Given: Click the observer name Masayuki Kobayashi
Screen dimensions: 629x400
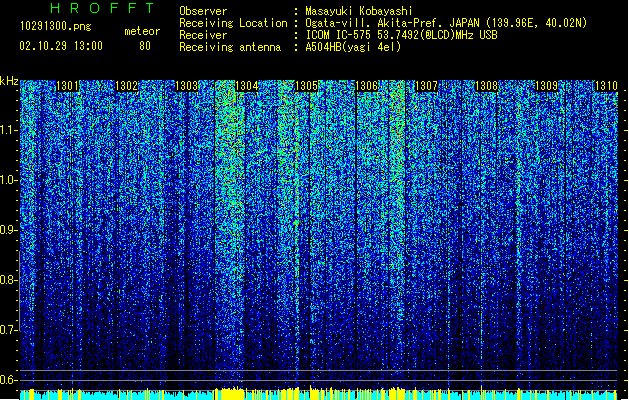Looking at the screenshot, I should click(x=359, y=11).
